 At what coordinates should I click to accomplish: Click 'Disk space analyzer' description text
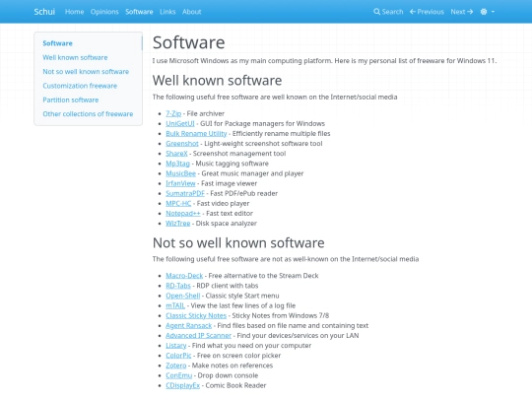[227, 224]
